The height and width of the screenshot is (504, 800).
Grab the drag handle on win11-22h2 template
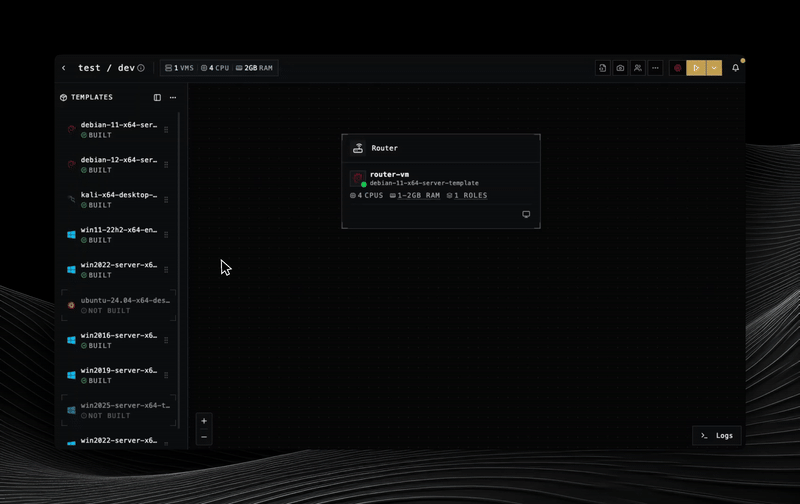click(x=166, y=235)
